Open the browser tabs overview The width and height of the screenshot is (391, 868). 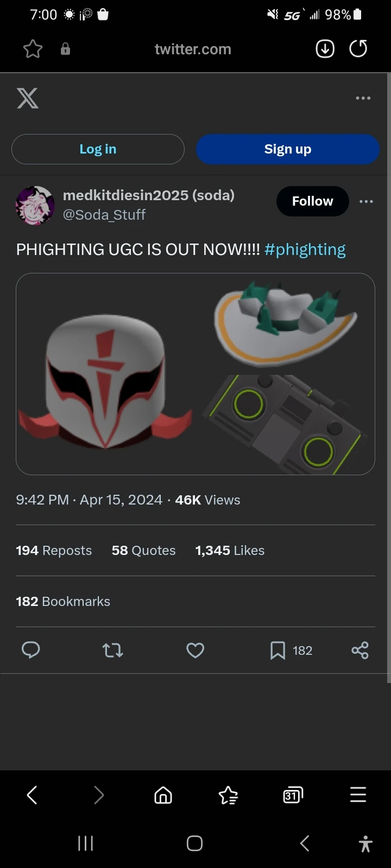(292, 795)
